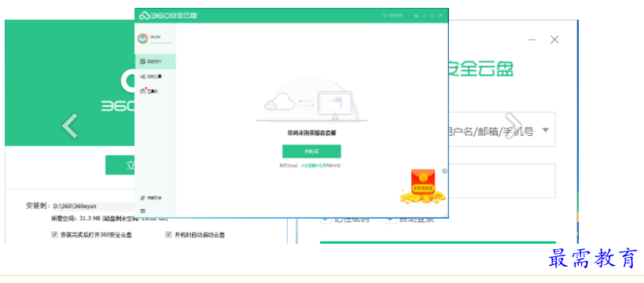This screenshot has width=644, height=283.
Task: Click the user avatar in sidebar
Action: coord(142,39)
